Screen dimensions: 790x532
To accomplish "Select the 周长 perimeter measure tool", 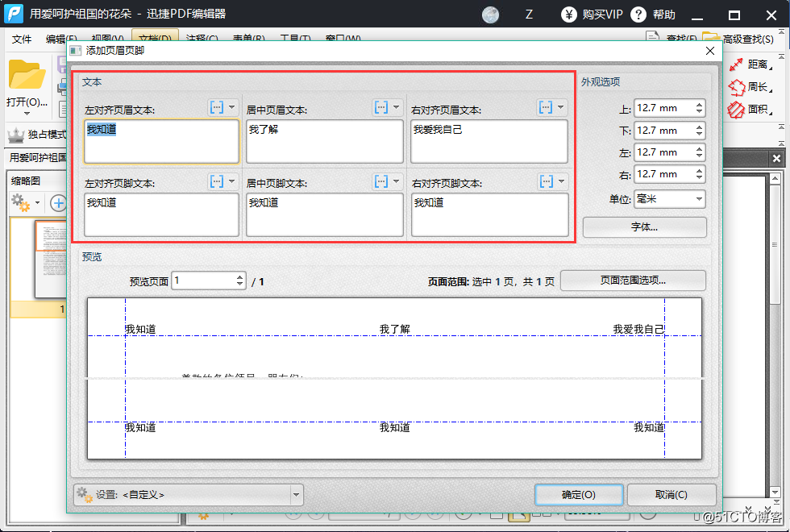I will pyautogui.click(x=751, y=87).
